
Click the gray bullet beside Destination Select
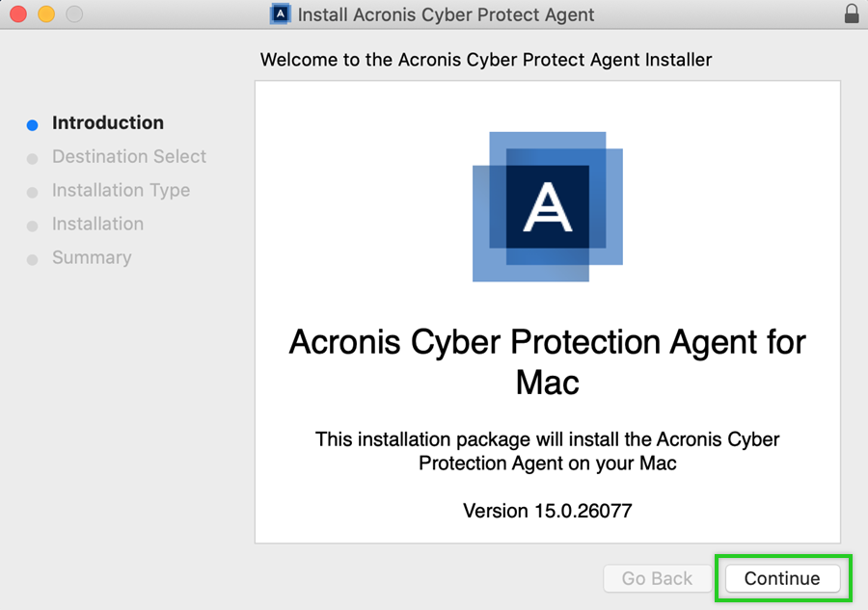(32, 158)
